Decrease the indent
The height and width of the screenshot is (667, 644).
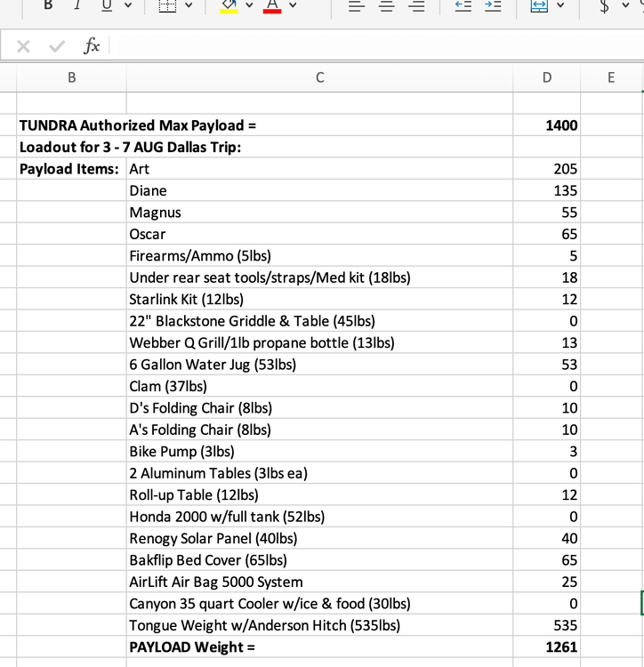(x=463, y=6)
